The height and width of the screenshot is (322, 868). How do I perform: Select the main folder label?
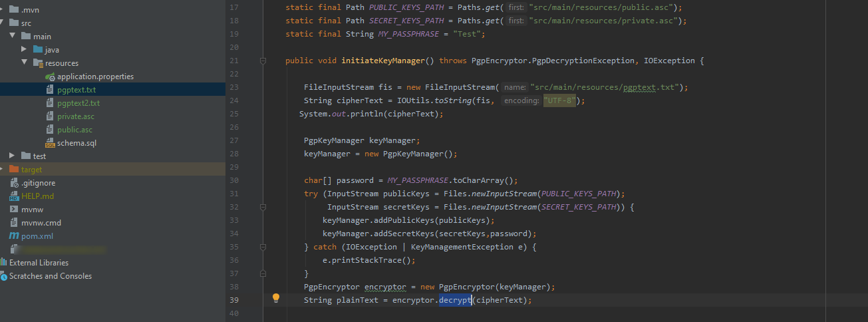(42, 37)
